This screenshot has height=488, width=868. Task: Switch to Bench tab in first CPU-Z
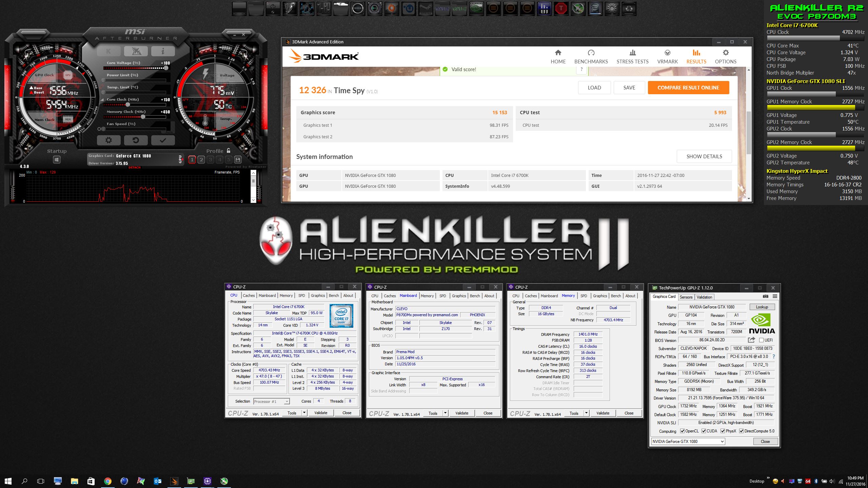coord(334,296)
